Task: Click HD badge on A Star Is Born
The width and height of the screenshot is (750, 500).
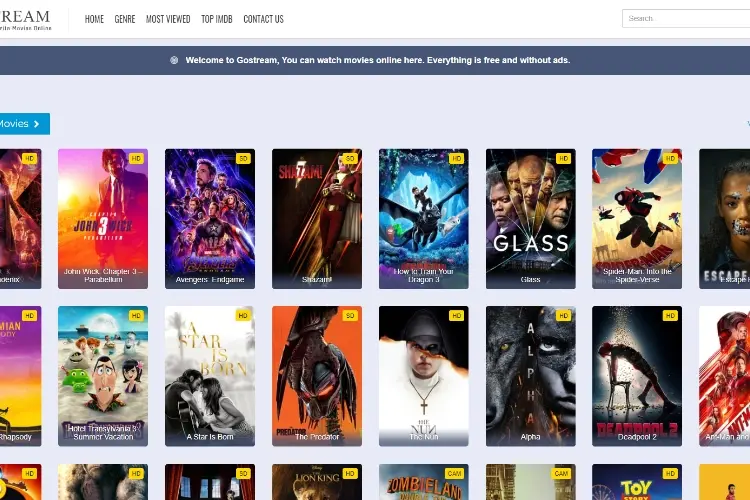Action: pyautogui.click(x=243, y=316)
